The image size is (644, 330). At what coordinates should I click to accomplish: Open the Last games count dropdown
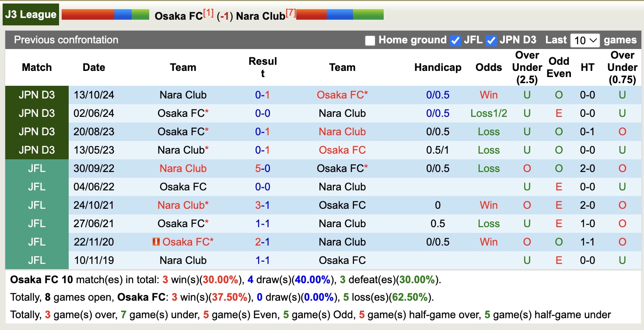tap(585, 40)
